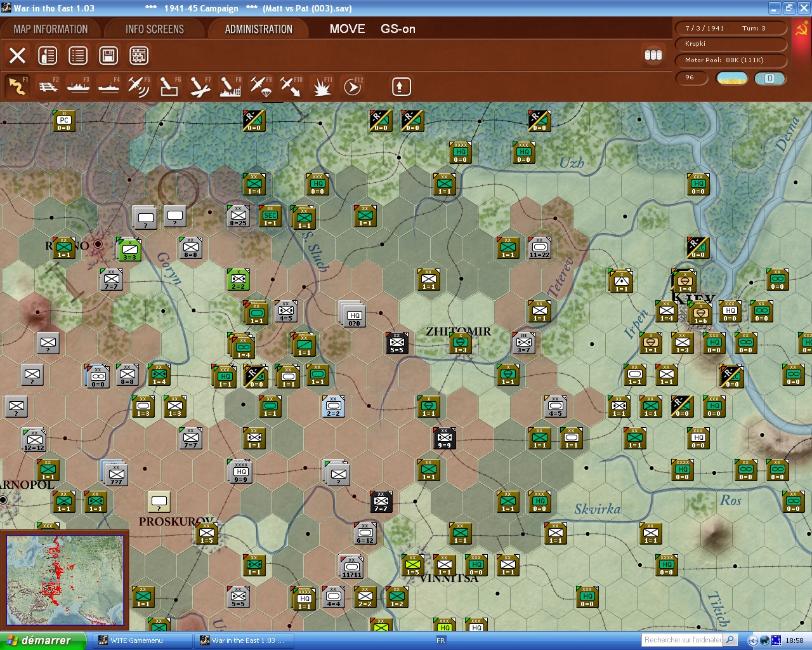
Task: Select the F5 air recon mode icon
Action: 139,86
